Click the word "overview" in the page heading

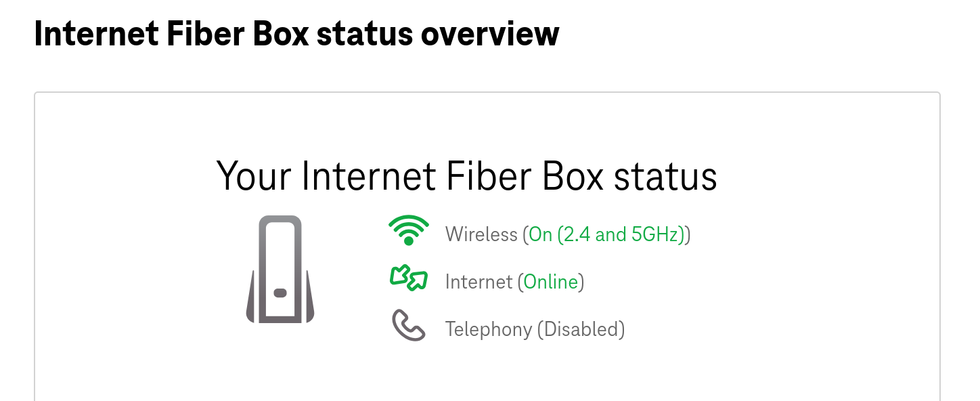tap(490, 33)
